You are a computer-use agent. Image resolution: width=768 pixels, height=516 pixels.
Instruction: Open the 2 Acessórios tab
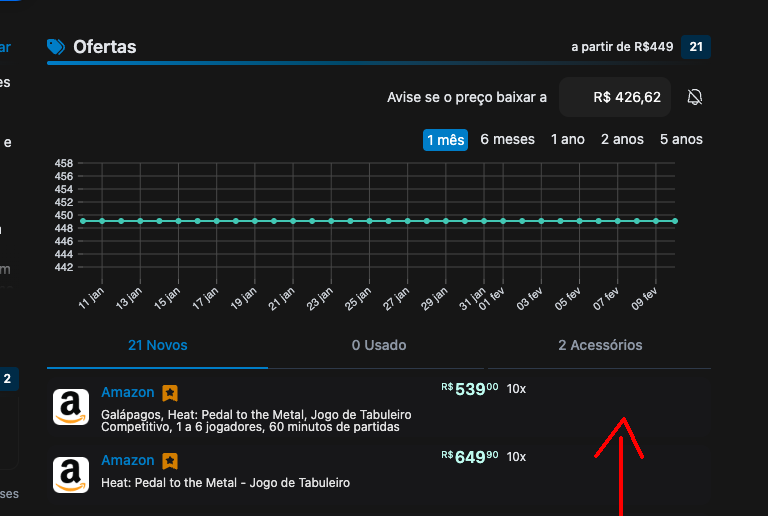600,346
